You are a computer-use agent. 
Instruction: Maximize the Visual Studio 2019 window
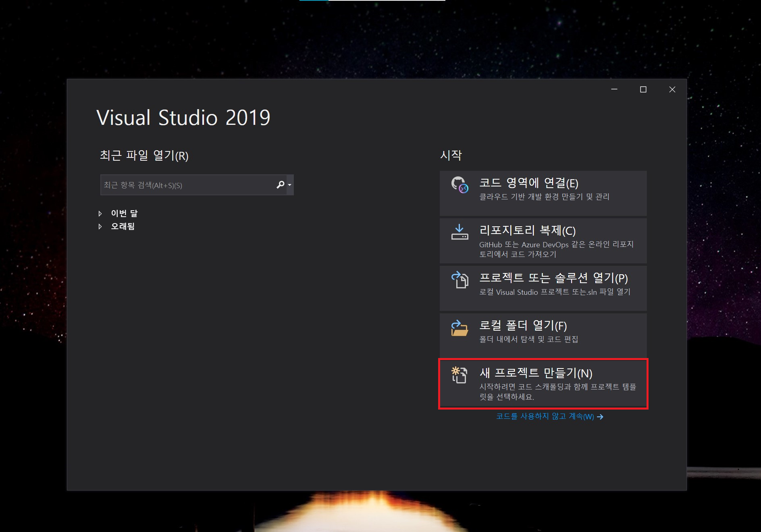(643, 89)
